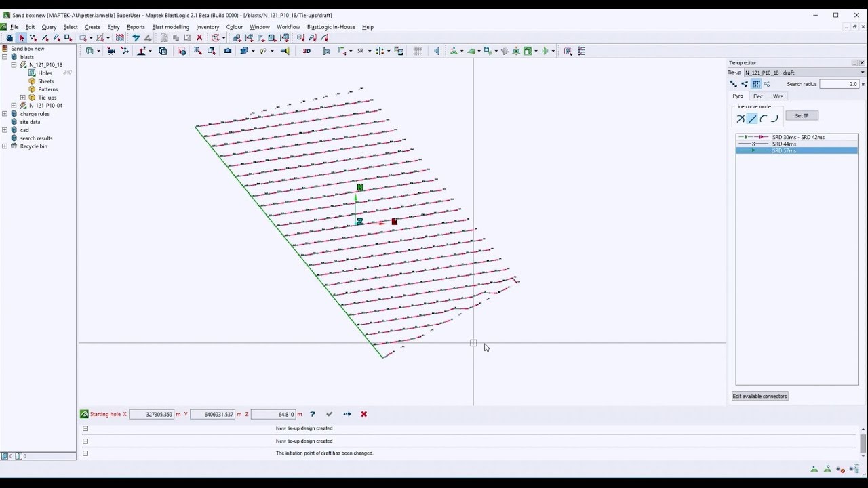Click the camera snapshot icon

coord(228,51)
